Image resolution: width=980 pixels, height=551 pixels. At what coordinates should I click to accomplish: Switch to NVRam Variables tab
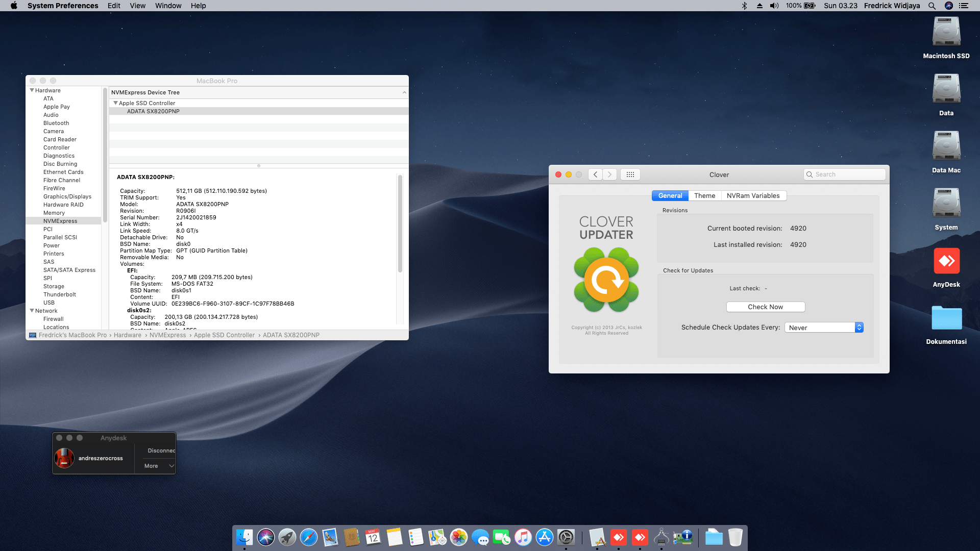[753, 196]
